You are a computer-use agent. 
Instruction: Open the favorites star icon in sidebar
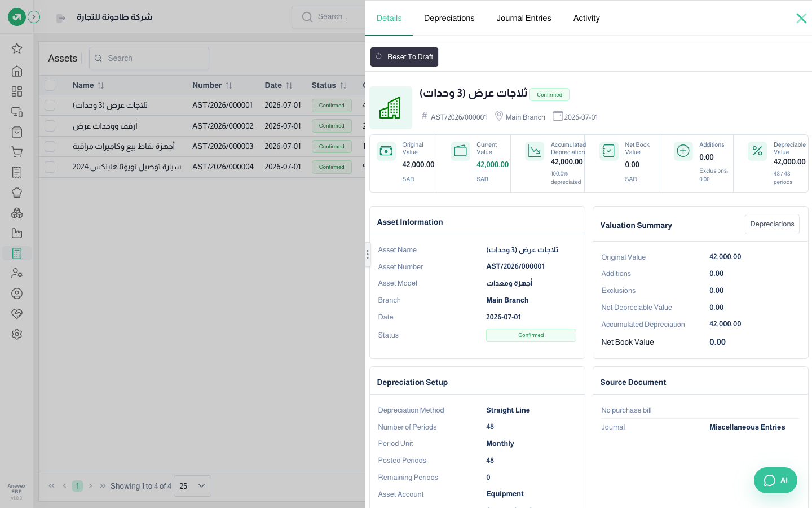click(17, 49)
